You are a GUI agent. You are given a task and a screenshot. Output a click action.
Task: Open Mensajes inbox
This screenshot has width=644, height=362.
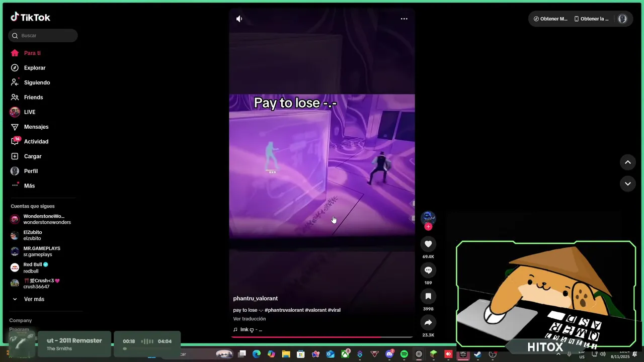[36, 127]
